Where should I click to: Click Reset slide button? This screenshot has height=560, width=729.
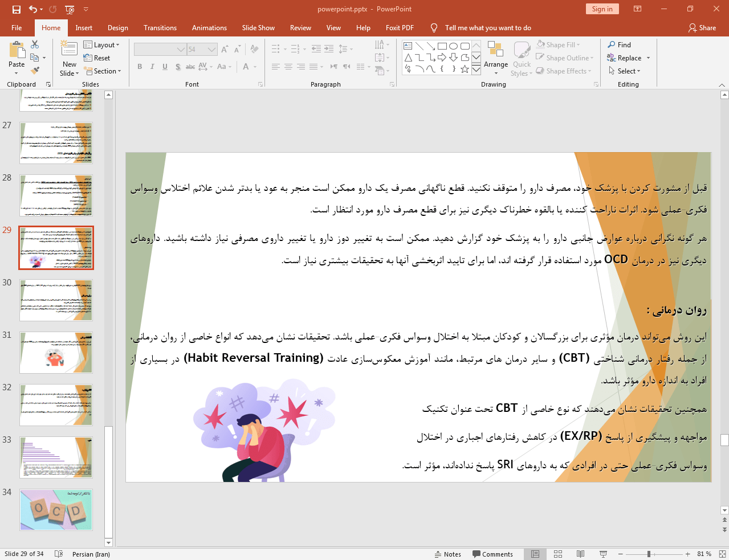(x=97, y=58)
